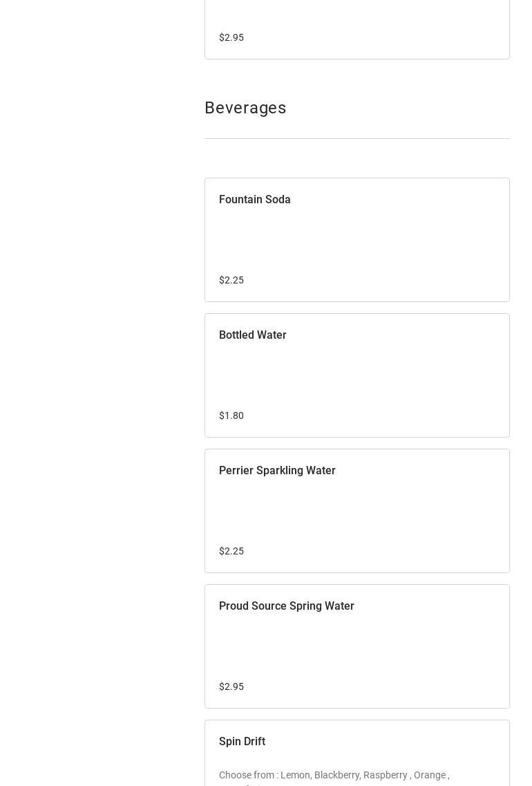Click the blank area inside the Bottled Water card

tap(357, 375)
